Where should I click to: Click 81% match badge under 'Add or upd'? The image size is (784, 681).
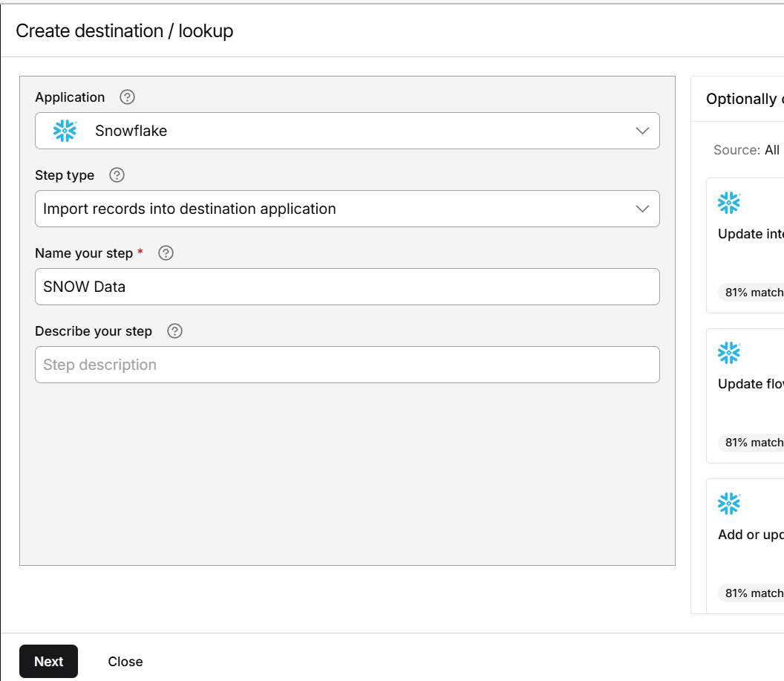tap(753, 593)
